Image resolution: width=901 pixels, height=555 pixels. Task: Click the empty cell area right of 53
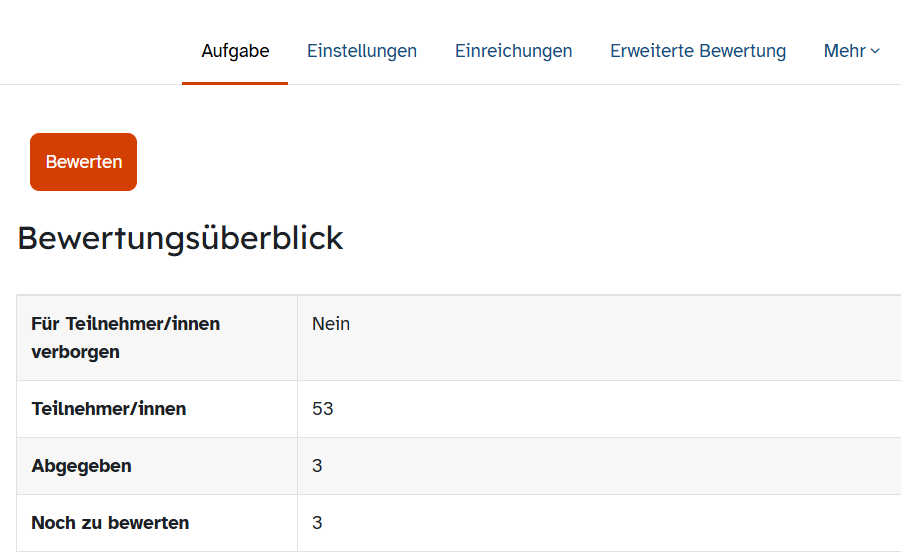(x=618, y=408)
